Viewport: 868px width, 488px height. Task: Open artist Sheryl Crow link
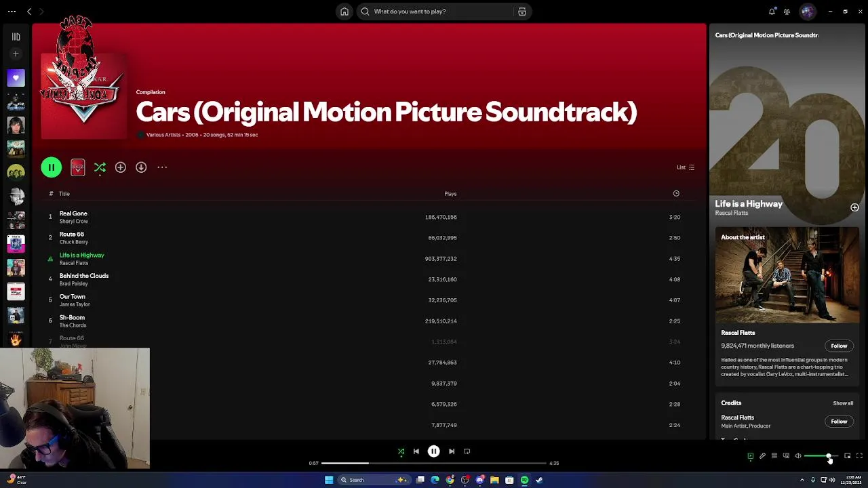pyautogui.click(x=74, y=222)
